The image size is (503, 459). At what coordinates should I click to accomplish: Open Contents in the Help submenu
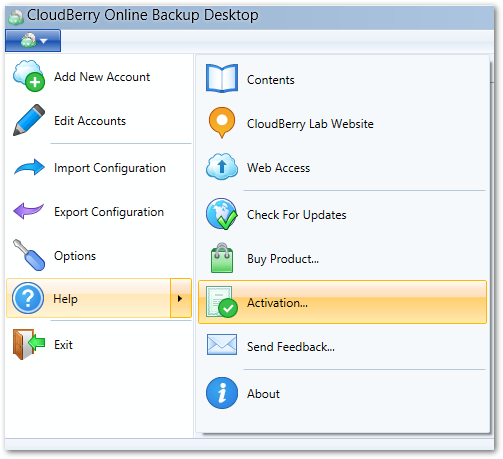[x=343, y=79]
